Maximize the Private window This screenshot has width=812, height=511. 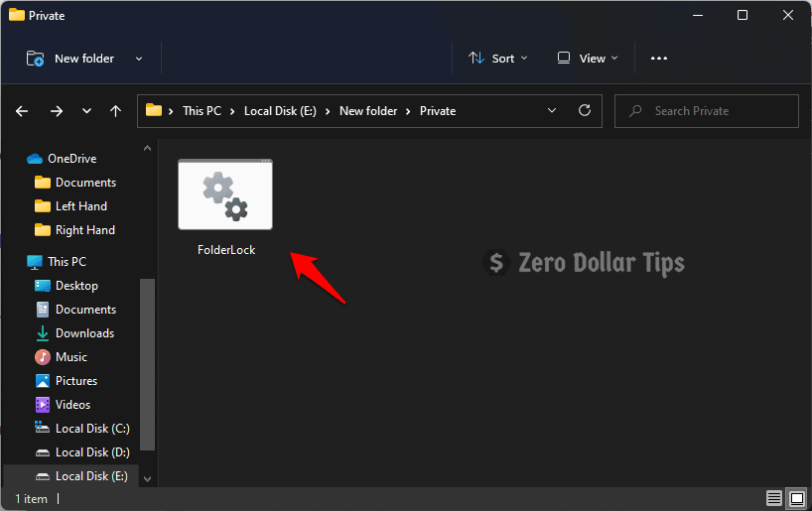(x=743, y=15)
